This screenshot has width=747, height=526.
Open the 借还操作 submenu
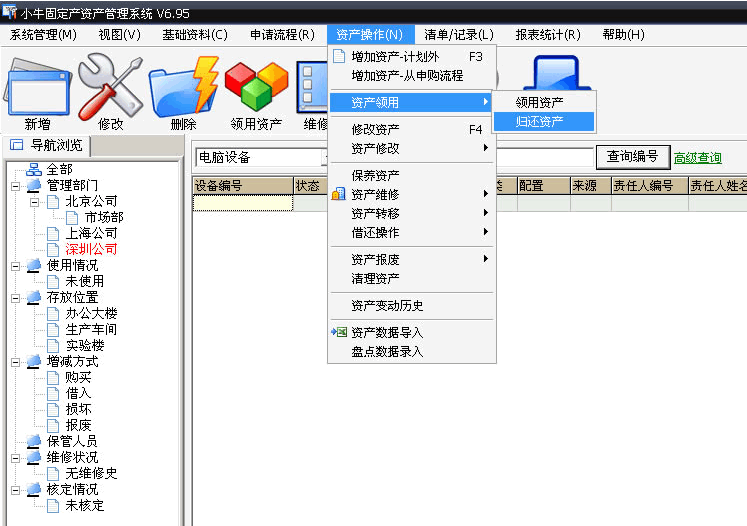point(412,232)
